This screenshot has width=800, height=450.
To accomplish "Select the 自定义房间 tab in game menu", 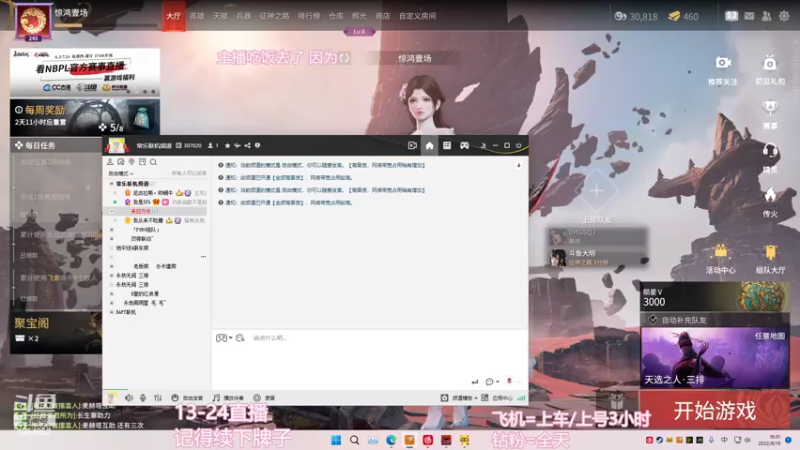I will click(417, 16).
